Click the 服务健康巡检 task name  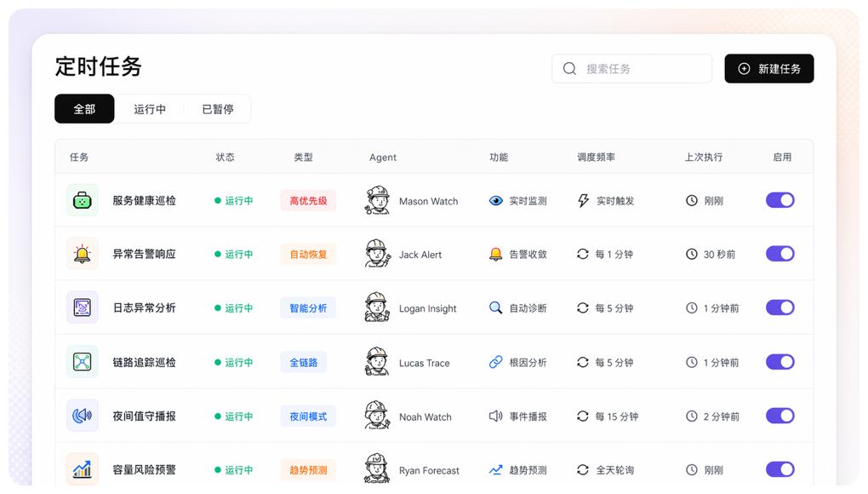click(x=144, y=200)
